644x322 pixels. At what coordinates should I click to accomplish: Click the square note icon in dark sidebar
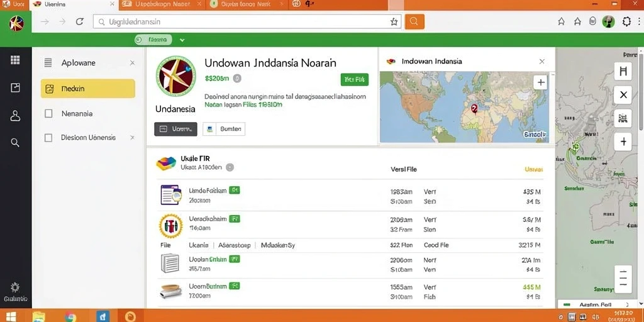point(15,87)
